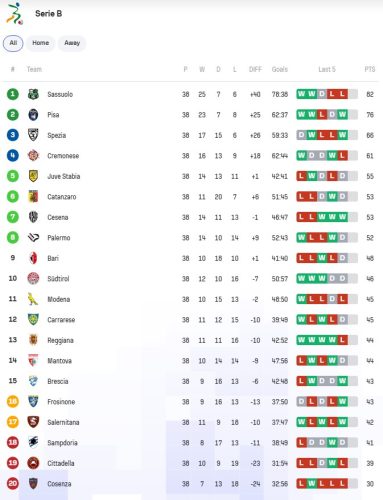Sort the table by PTS column
The width and height of the screenshot is (383, 500).
pyautogui.click(x=370, y=69)
